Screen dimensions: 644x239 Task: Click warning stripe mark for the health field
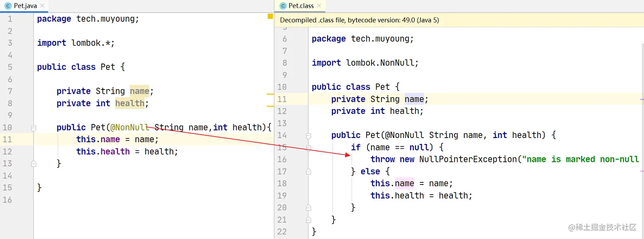(270, 105)
